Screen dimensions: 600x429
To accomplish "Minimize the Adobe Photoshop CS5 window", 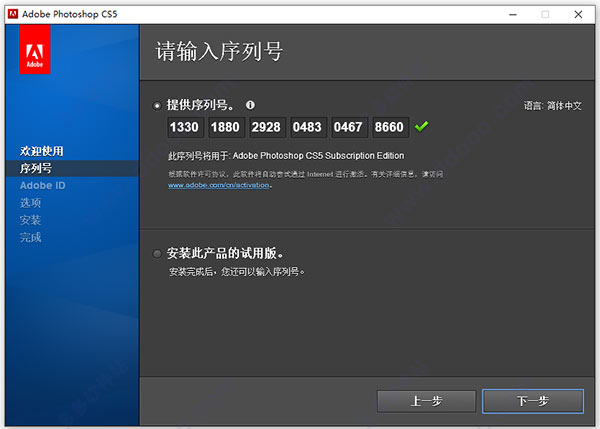I will [x=513, y=15].
